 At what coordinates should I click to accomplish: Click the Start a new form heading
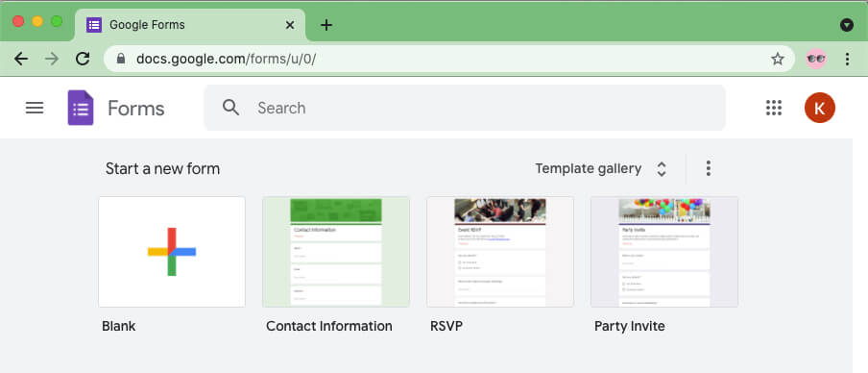pyautogui.click(x=163, y=168)
